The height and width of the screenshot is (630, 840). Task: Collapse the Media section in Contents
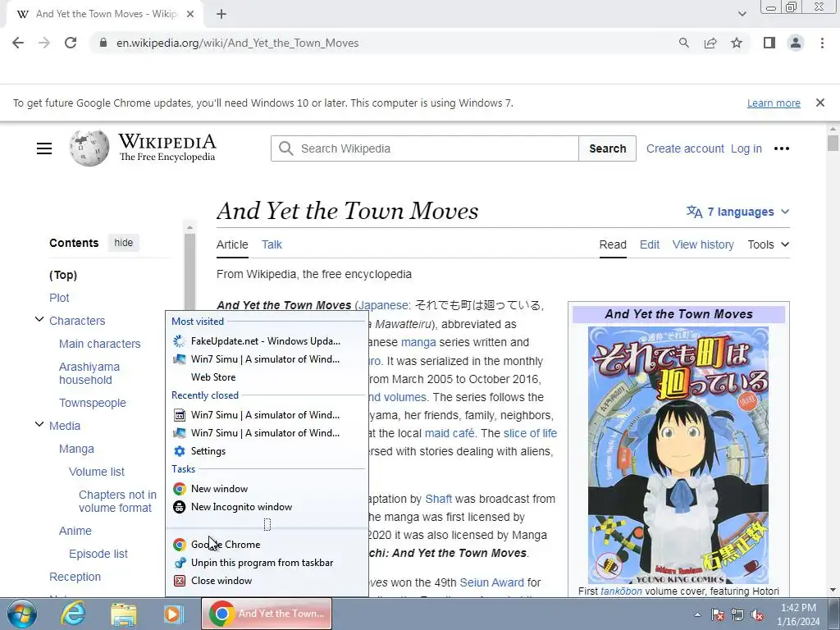pyautogui.click(x=39, y=425)
